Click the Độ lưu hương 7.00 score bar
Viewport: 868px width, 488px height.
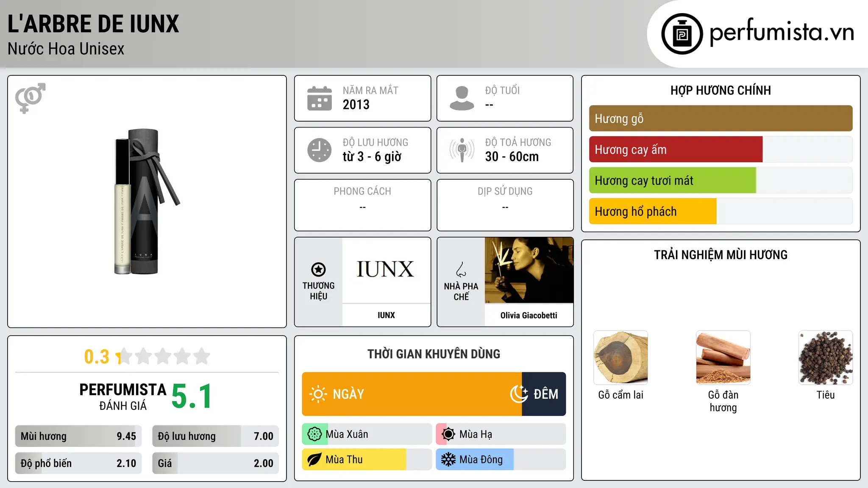pyautogui.click(x=215, y=436)
